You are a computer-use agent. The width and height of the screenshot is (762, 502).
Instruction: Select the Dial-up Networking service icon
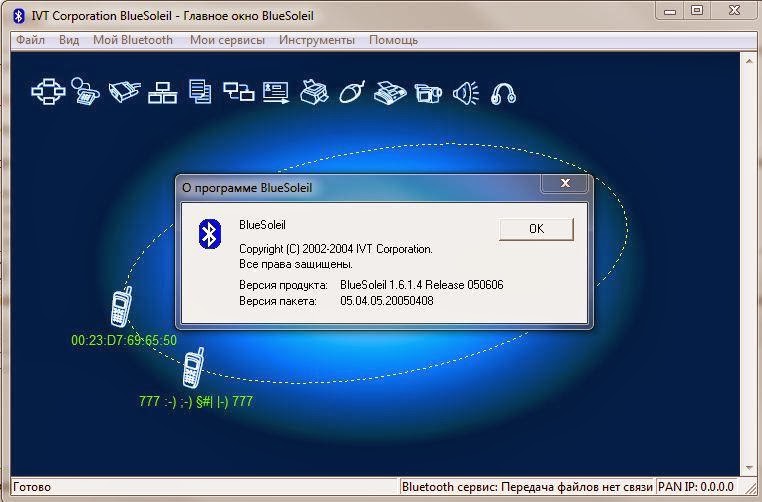click(85, 91)
